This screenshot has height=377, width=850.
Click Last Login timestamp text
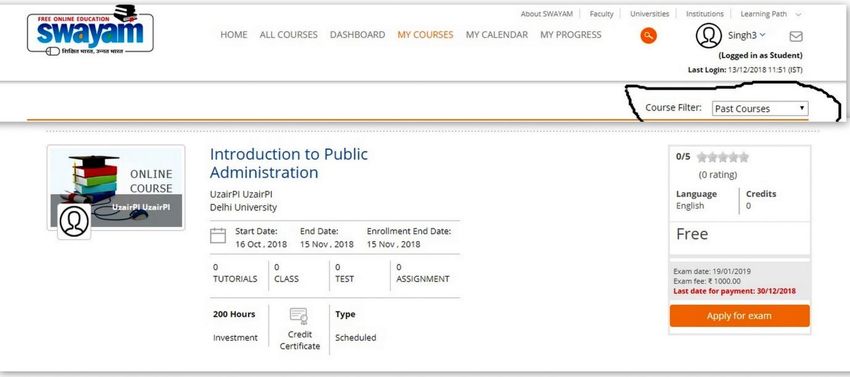(745, 70)
